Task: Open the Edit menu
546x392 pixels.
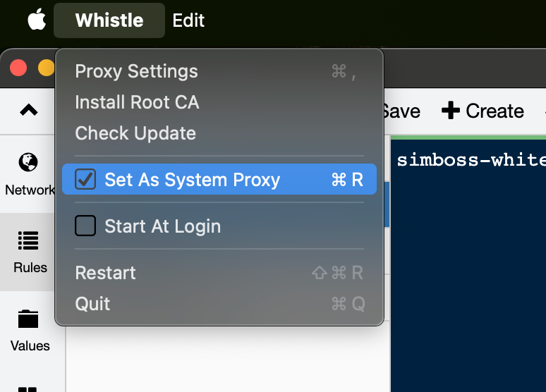Action: click(x=188, y=20)
